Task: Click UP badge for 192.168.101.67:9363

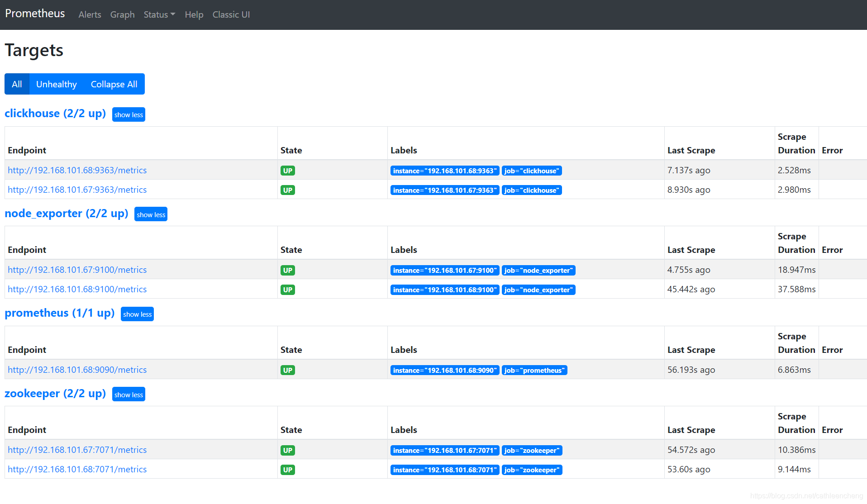Action: (288, 190)
